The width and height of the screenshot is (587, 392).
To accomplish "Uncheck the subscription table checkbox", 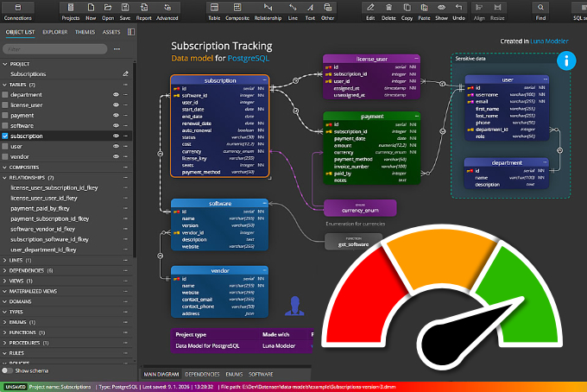I will tap(5, 136).
